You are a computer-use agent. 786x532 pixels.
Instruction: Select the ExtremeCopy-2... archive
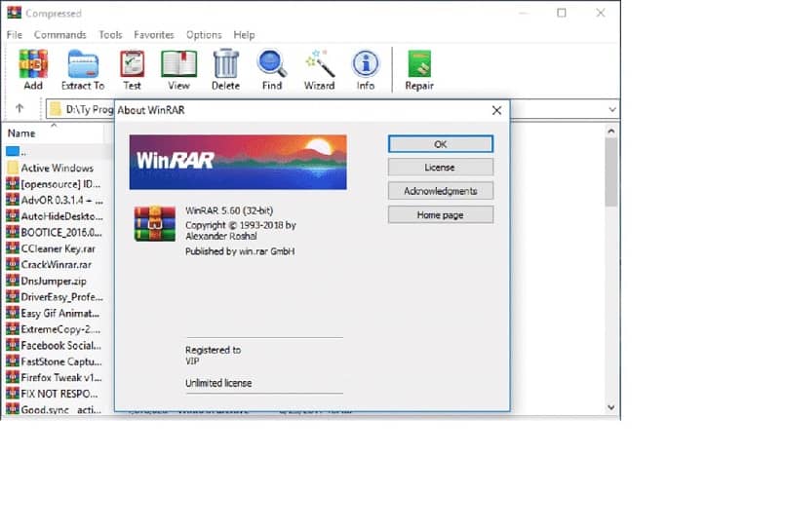tap(60, 329)
